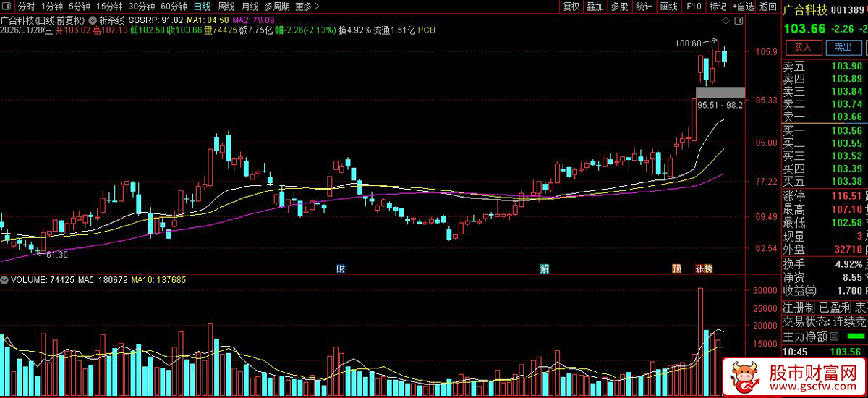Click the gray gap box labeled 95.51 - 98.21
This screenshot has height=398, width=868.
click(720, 93)
